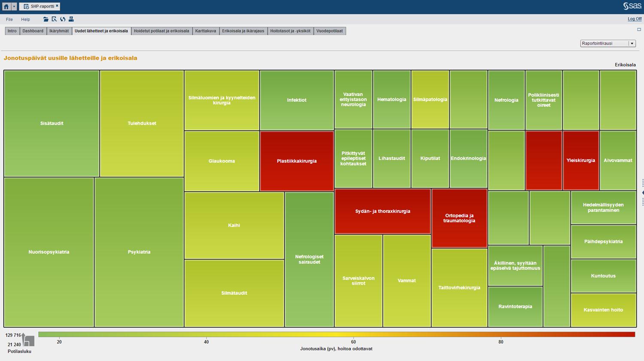The height and width of the screenshot is (361, 644).
Task: Switch to the Intro tab
Action: 12,31
